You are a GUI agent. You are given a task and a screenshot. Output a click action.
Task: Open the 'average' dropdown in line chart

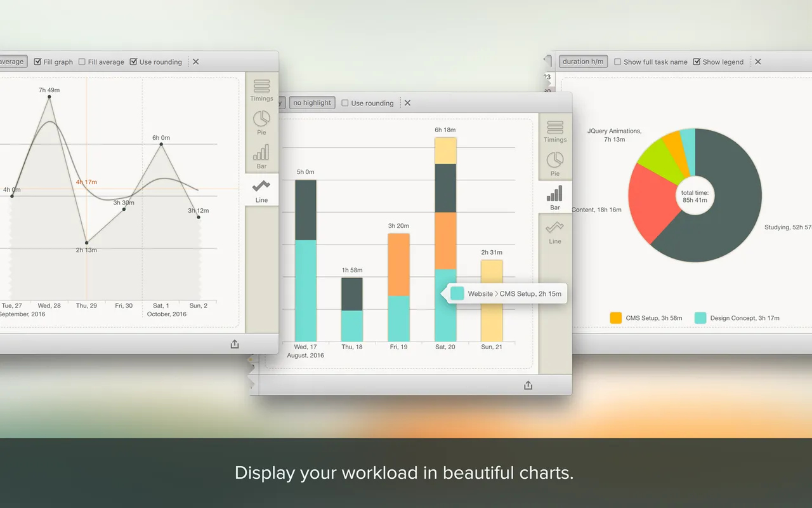click(11, 62)
